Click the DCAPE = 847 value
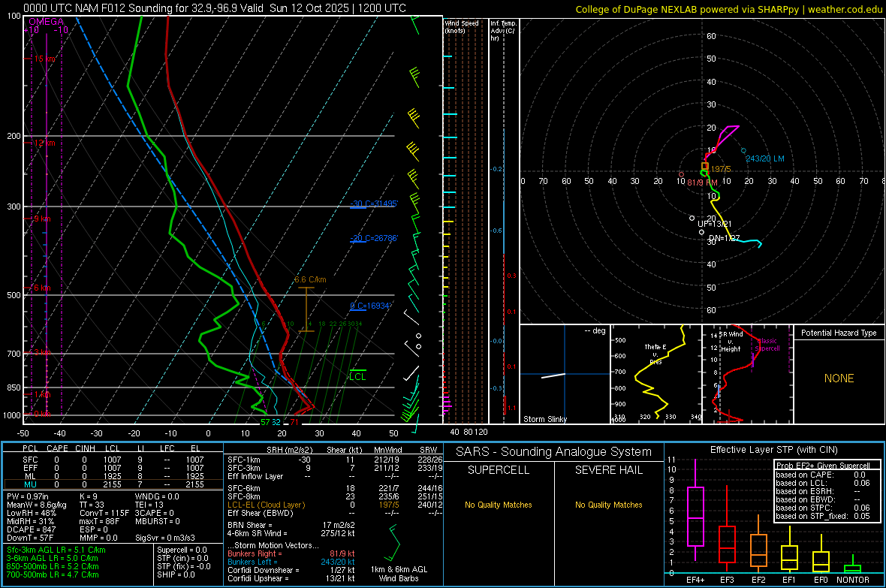The height and width of the screenshot is (588, 886). pos(31,529)
